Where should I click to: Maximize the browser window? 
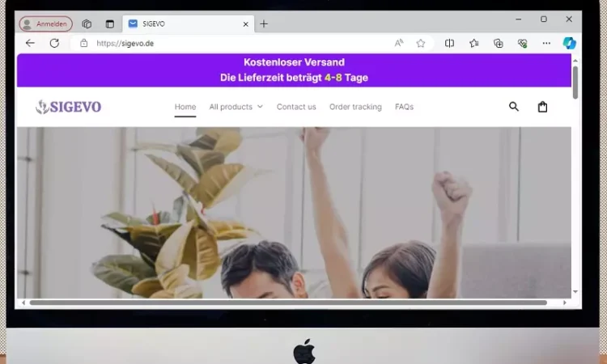click(x=544, y=19)
